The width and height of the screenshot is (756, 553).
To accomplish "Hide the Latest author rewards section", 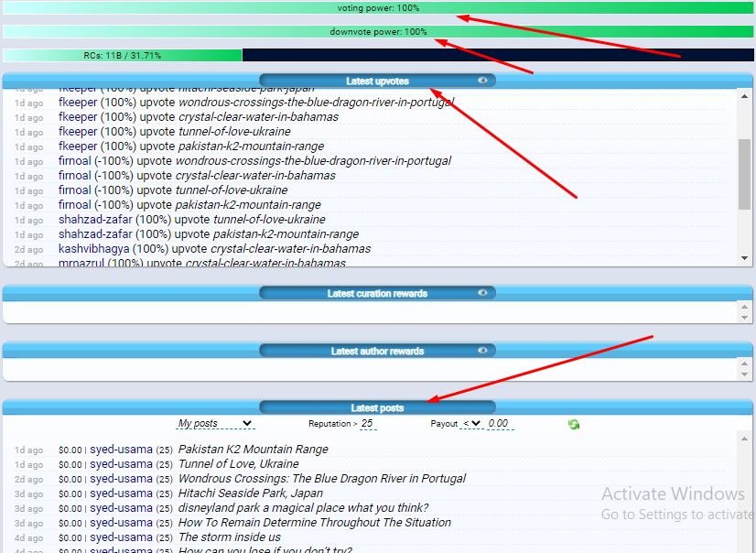I will 482,351.
